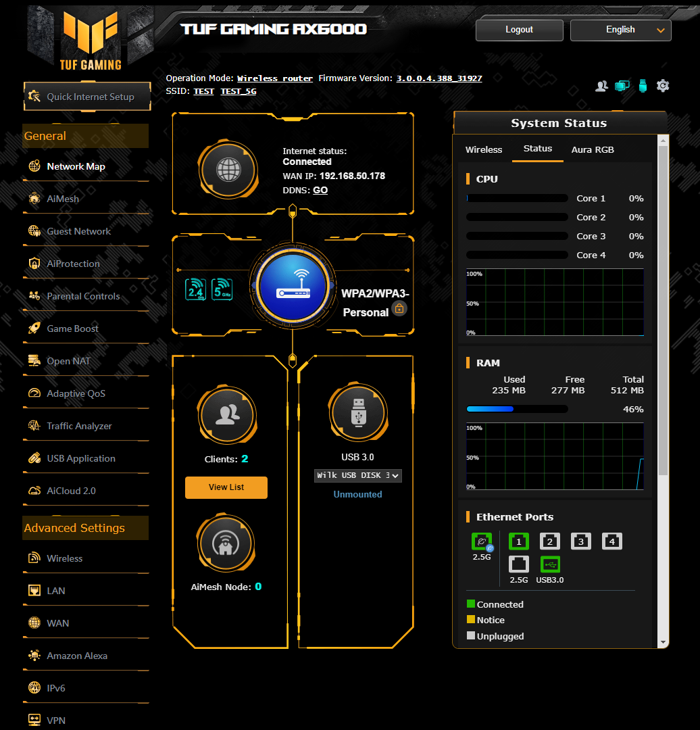700x730 pixels.
Task: Open the Open NAT page
Action: tap(86, 361)
